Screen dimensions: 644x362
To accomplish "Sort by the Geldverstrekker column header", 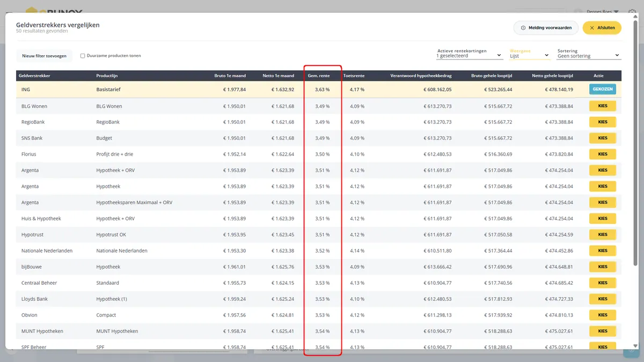I will (34, 76).
